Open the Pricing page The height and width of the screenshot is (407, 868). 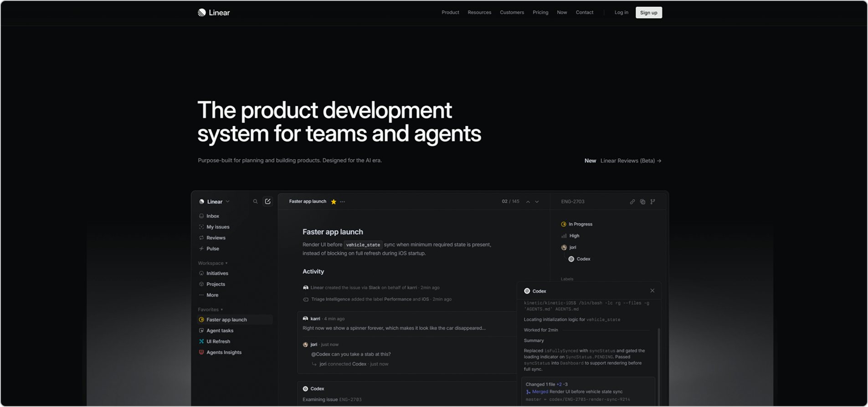[x=540, y=12]
